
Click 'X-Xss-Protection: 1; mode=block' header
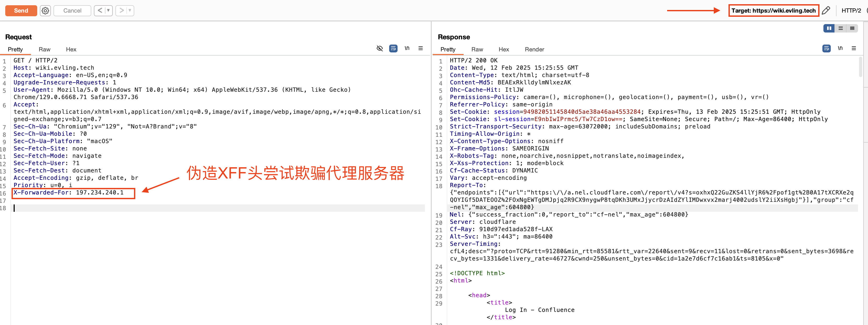(x=507, y=163)
